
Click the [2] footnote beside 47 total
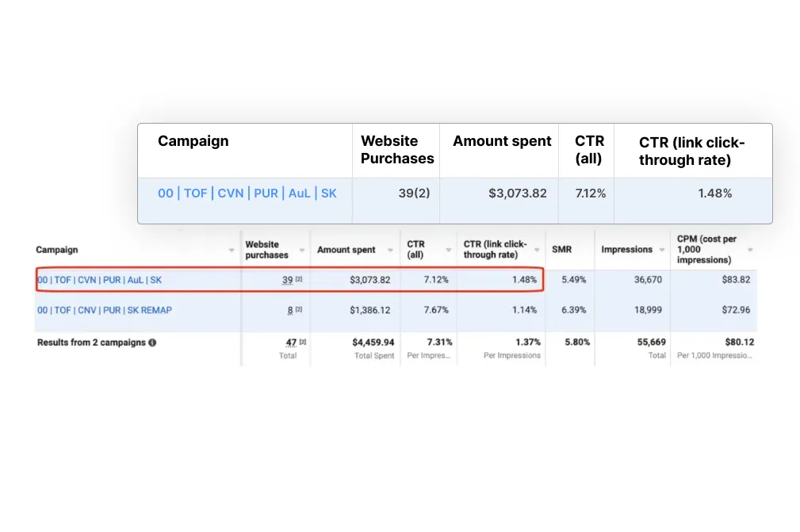coord(302,343)
